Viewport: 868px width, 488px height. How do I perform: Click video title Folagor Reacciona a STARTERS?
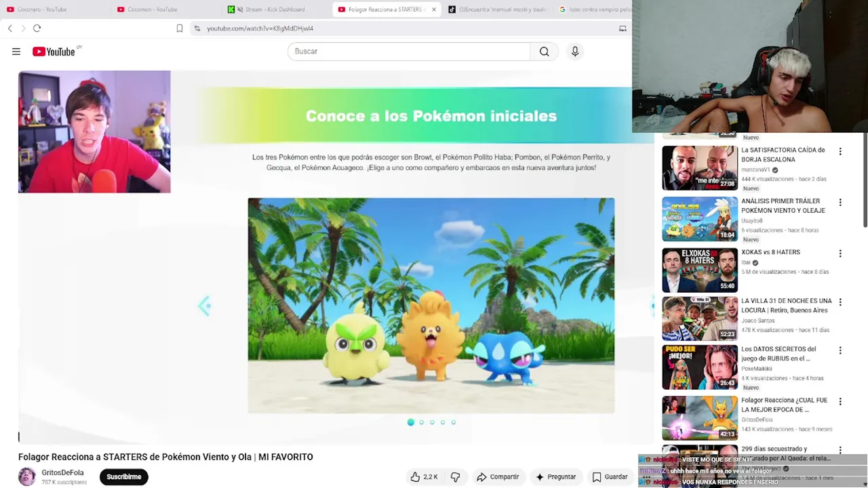[165, 457]
